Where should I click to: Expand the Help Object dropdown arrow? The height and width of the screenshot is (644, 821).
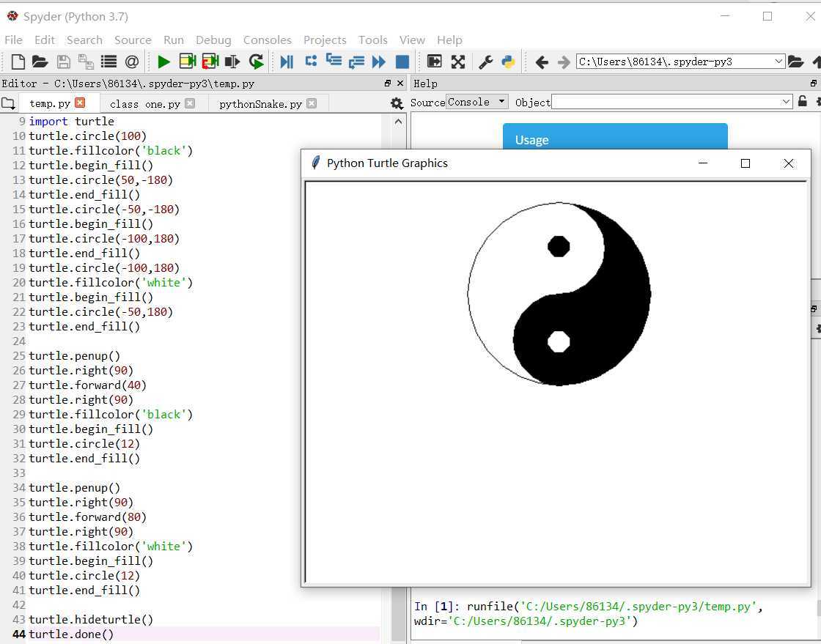point(786,102)
